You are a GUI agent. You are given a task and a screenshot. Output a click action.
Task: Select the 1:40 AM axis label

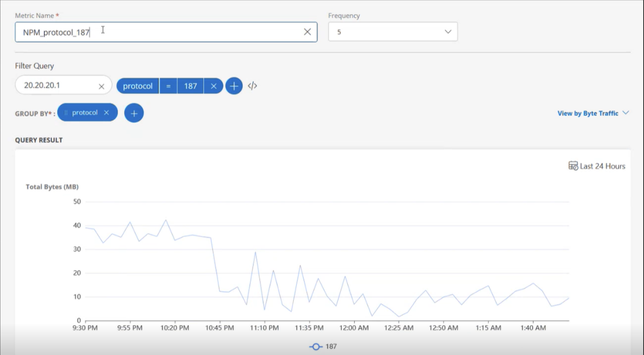pyautogui.click(x=533, y=328)
